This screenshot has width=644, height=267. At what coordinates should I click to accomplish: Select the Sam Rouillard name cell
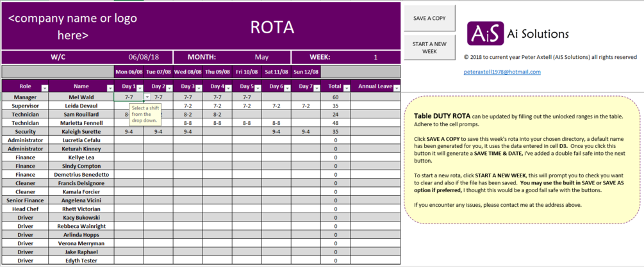click(81, 115)
